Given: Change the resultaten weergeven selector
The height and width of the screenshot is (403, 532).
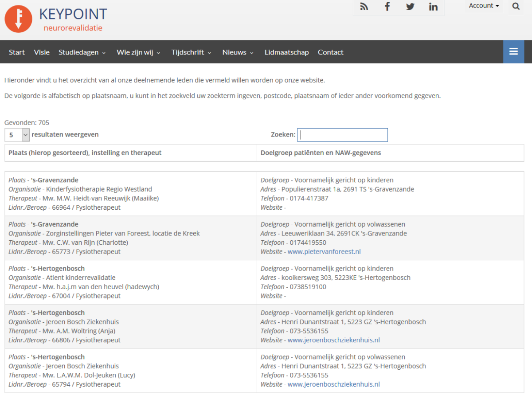Looking at the screenshot, I should click(x=17, y=134).
